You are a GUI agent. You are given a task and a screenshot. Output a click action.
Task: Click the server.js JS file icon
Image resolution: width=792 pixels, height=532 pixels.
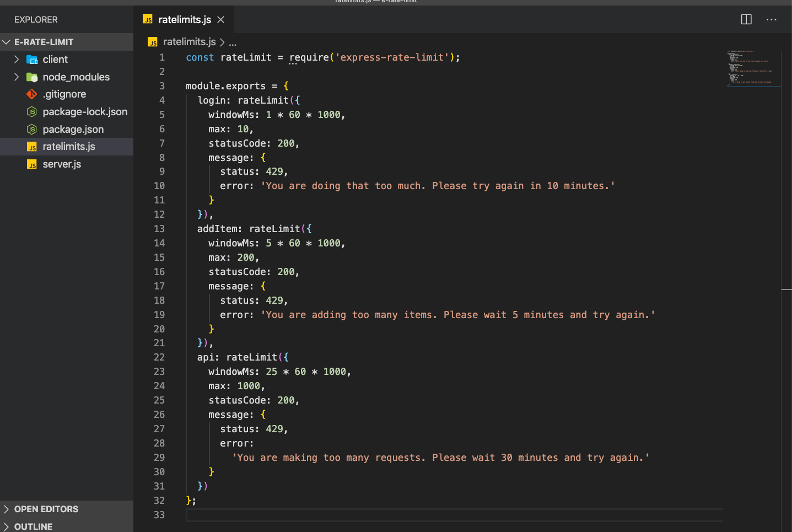click(32, 164)
